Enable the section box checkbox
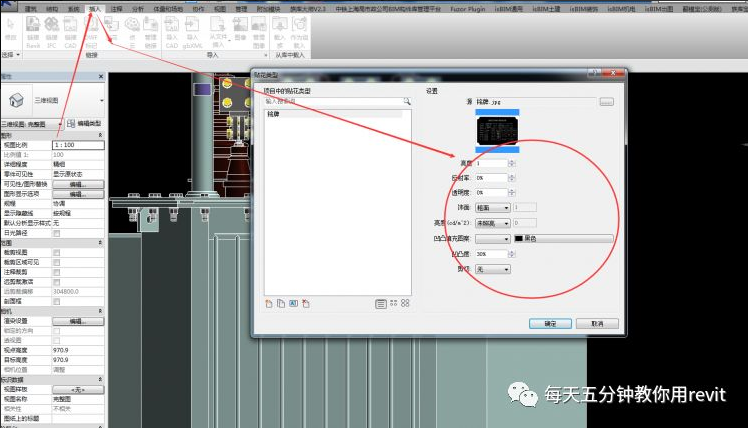Viewport: 748px width, 428px height. coord(57,297)
